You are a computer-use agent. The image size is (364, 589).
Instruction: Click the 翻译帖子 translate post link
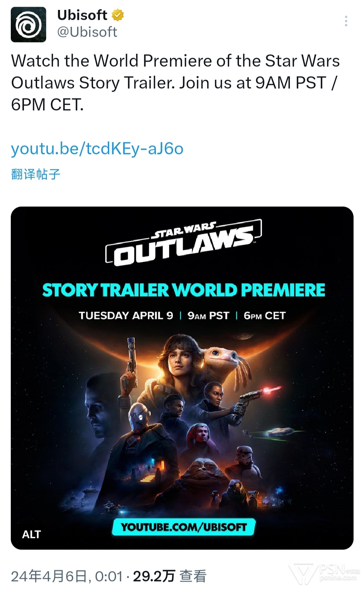pyautogui.click(x=35, y=174)
